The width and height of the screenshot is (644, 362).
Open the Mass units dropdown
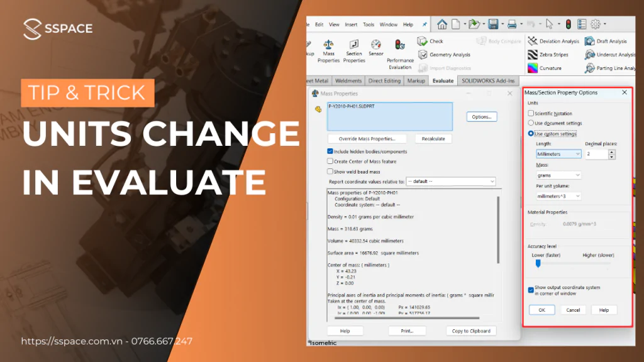pos(558,175)
